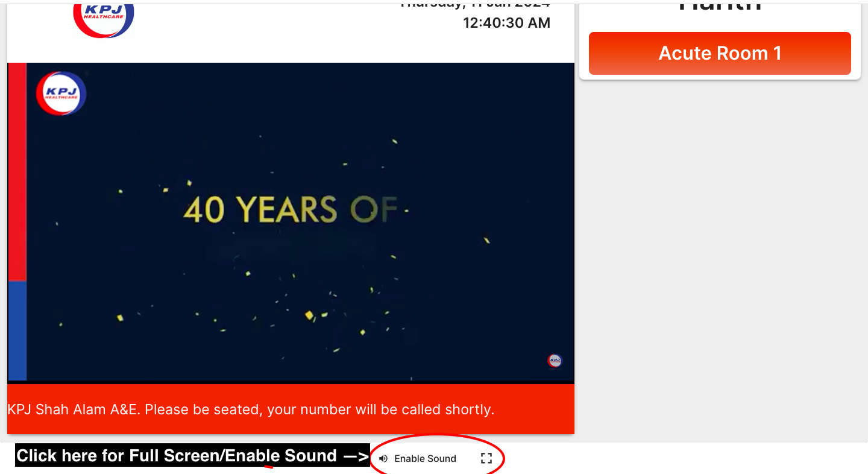The width and height of the screenshot is (868, 474).
Task: Click the red scrolling announcement banner
Action: (x=291, y=409)
